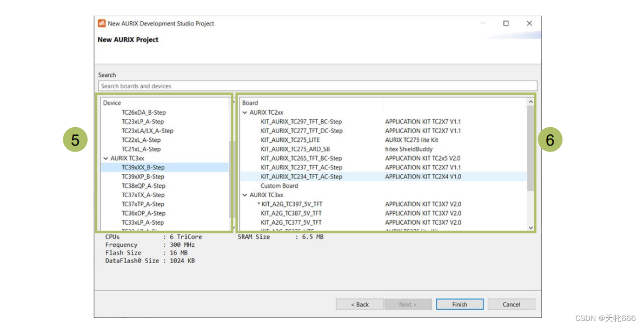
Task: Cancel the New AURIX Project dialog
Action: pos(511,304)
